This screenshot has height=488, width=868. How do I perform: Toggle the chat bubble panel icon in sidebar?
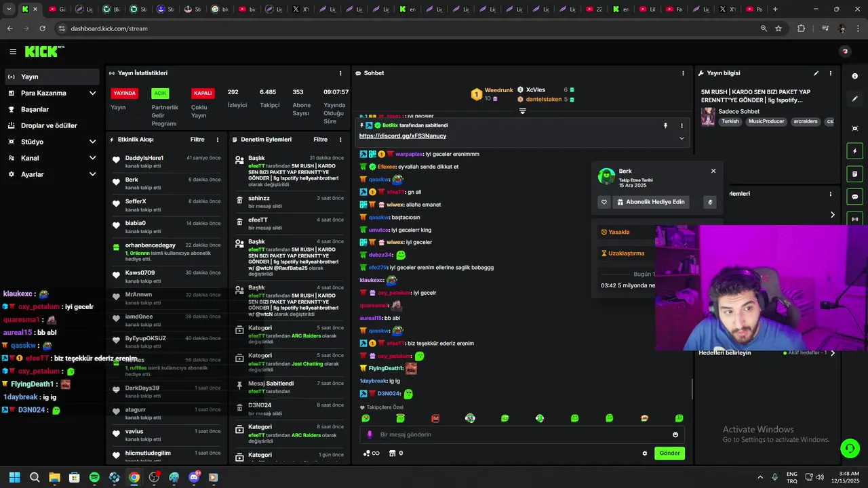coord(855,197)
